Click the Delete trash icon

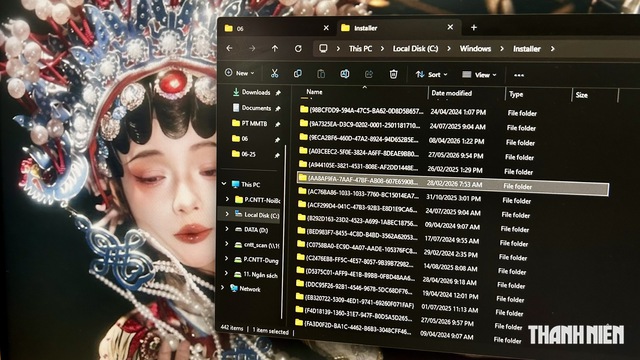point(393,74)
